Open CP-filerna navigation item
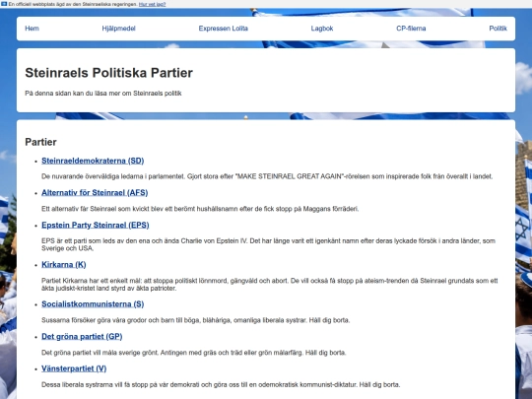532x399 pixels. 411,29
